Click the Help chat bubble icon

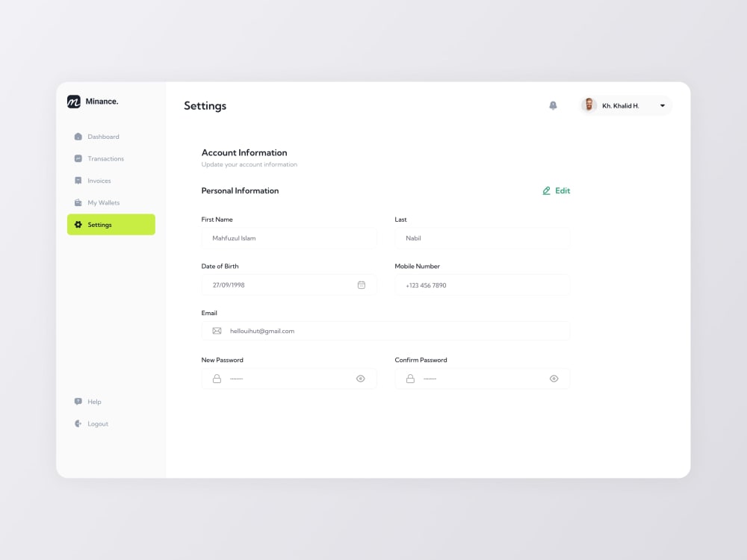click(x=78, y=402)
